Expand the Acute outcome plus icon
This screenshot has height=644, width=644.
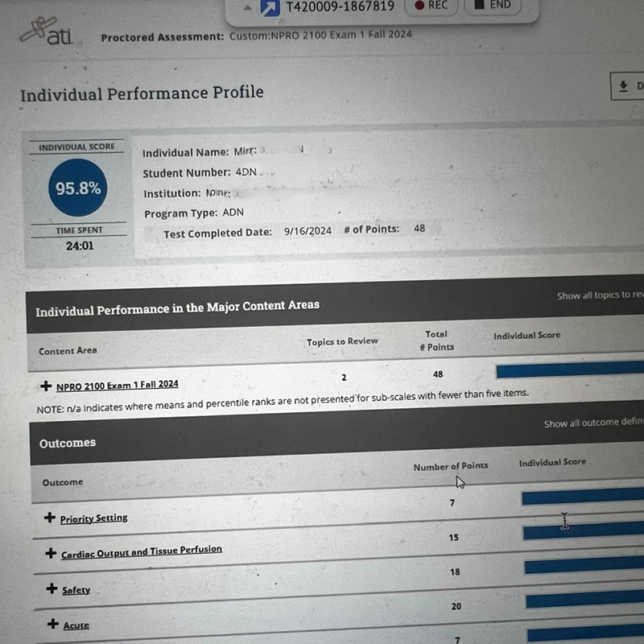pyautogui.click(x=53, y=624)
